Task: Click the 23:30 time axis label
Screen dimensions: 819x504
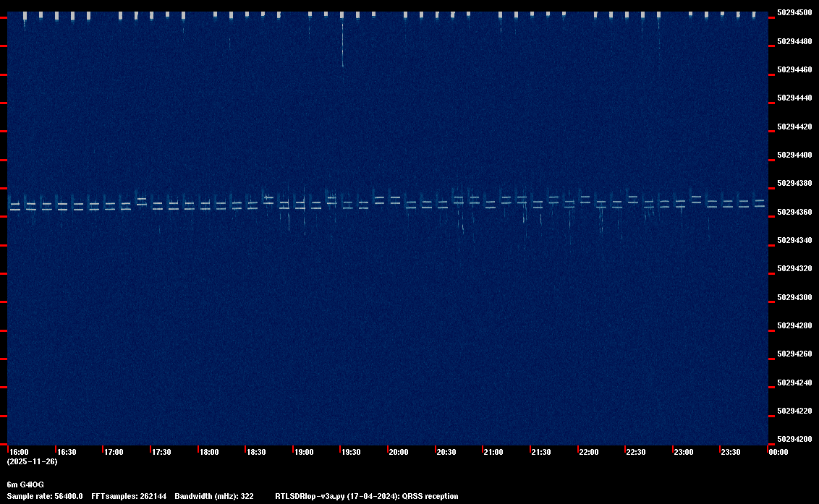Action: [730, 452]
